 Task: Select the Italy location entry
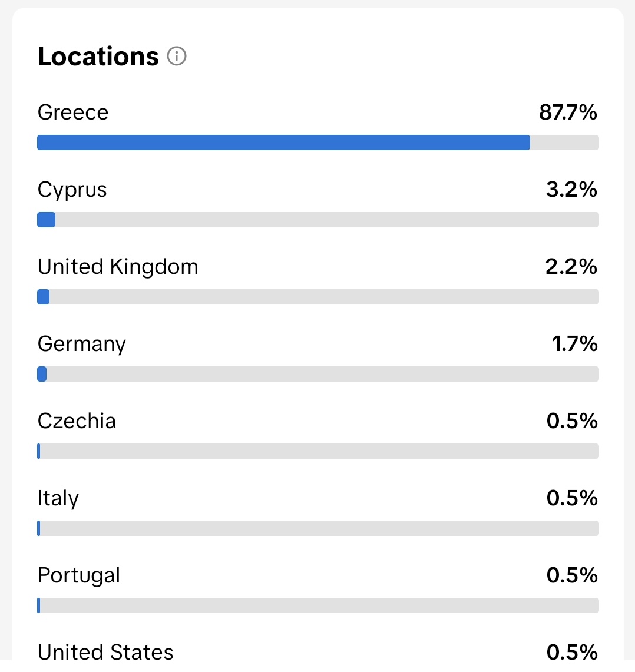[58, 498]
